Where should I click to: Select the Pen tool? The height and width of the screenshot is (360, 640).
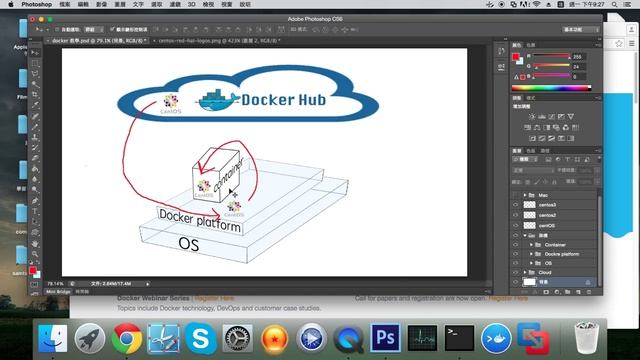35,201
